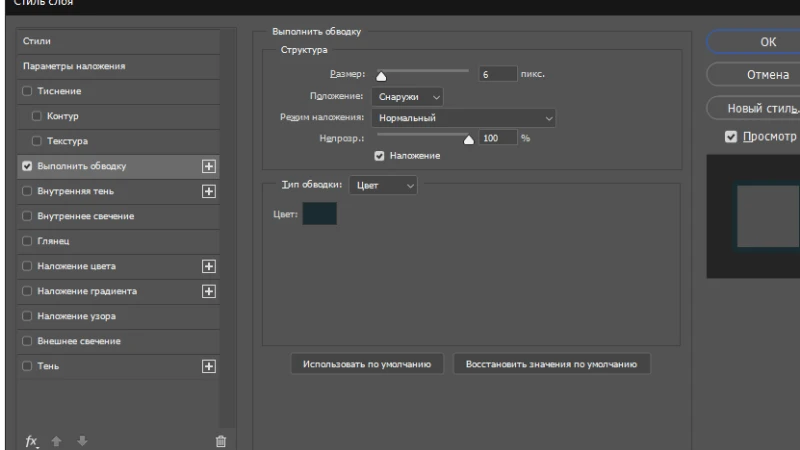Screen dimensions: 800x450
Task: Click the Непрозр. opacity slider handle
Action: 468,140
